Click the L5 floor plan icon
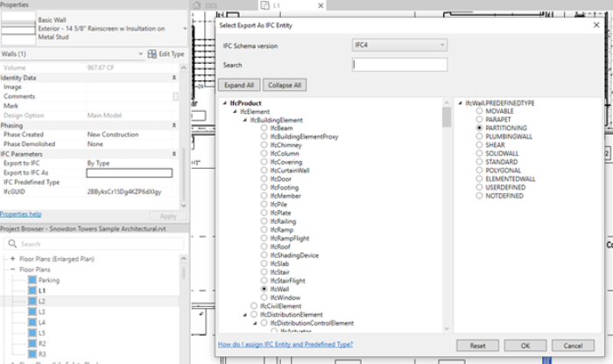This screenshot has height=364, width=613. coord(32,332)
